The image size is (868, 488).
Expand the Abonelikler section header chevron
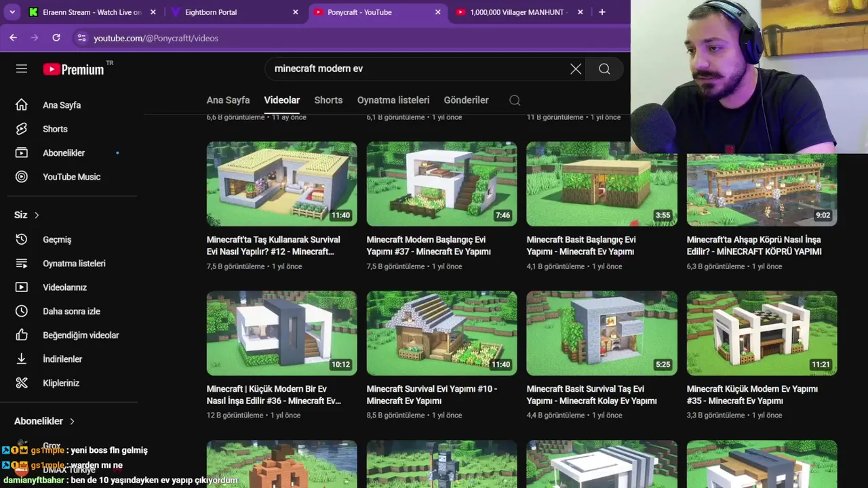[x=72, y=421]
